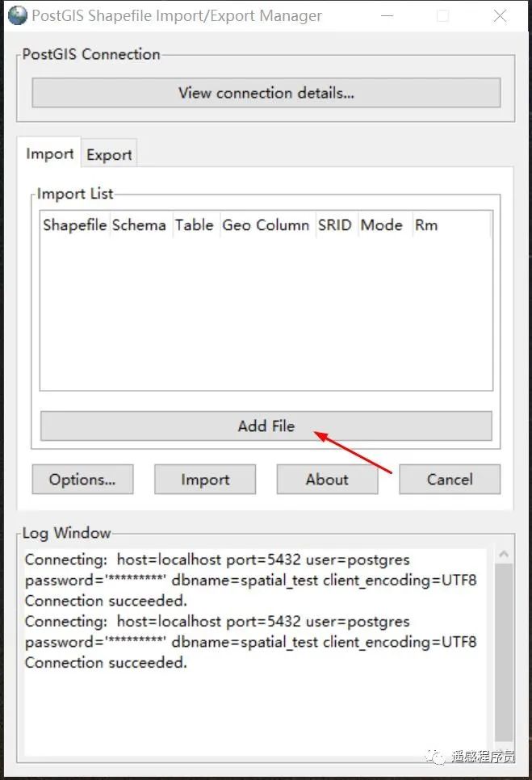The width and height of the screenshot is (532, 780).
Task: Click the first 'Connection succeeded.' log line
Action: click(x=106, y=601)
